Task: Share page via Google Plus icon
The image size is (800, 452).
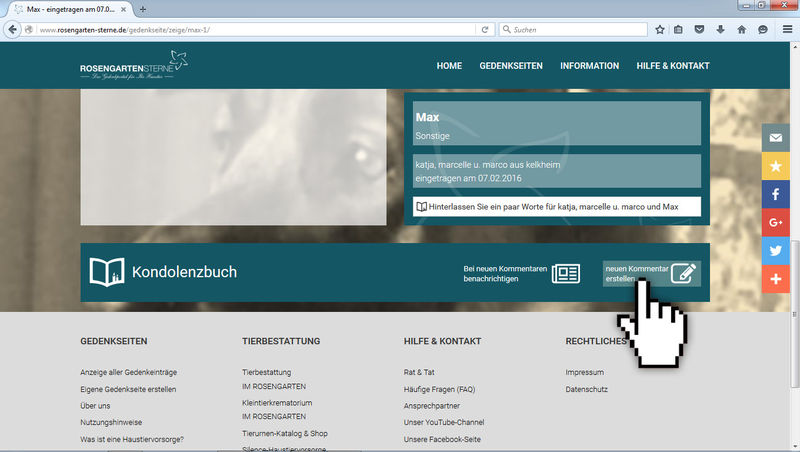Action: coord(776,222)
